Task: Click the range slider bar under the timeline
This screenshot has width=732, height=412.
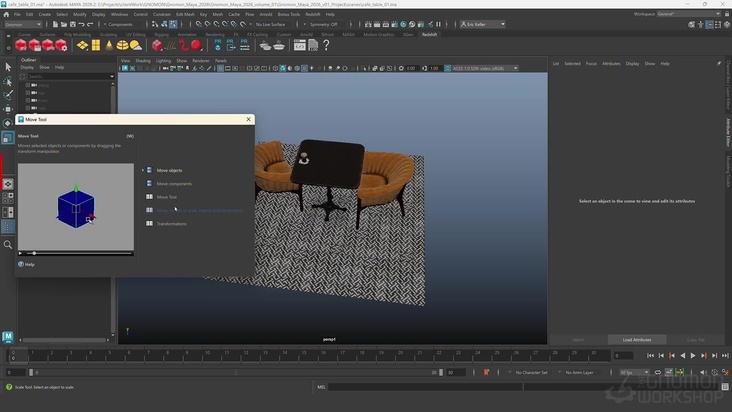Action: pos(236,372)
